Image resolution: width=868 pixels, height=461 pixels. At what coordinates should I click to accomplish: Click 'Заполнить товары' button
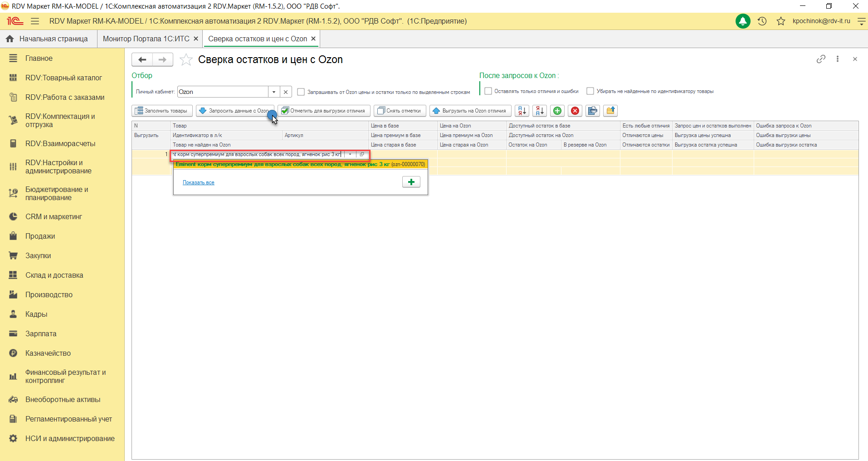[x=162, y=111]
